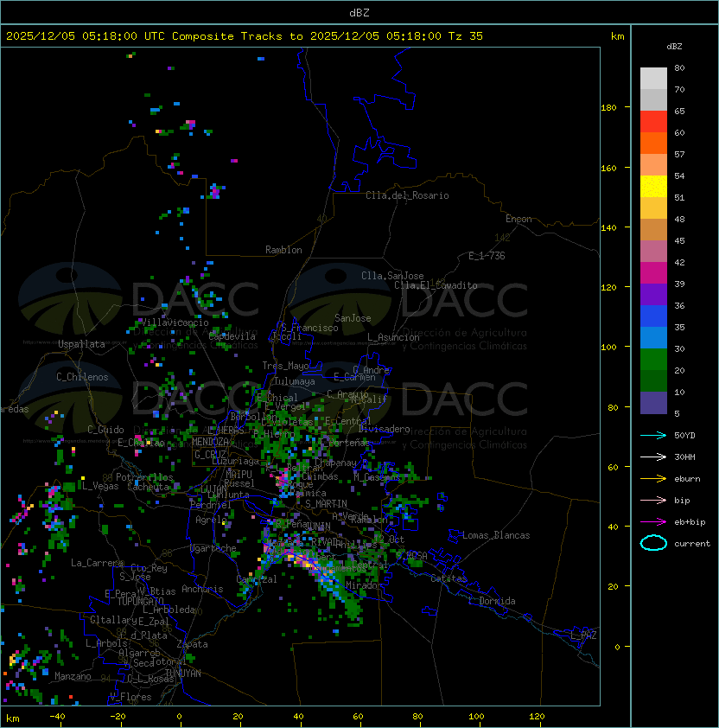Click the L_Vegas place label
This screenshot has width=719, height=728.
pyautogui.click(x=100, y=486)
